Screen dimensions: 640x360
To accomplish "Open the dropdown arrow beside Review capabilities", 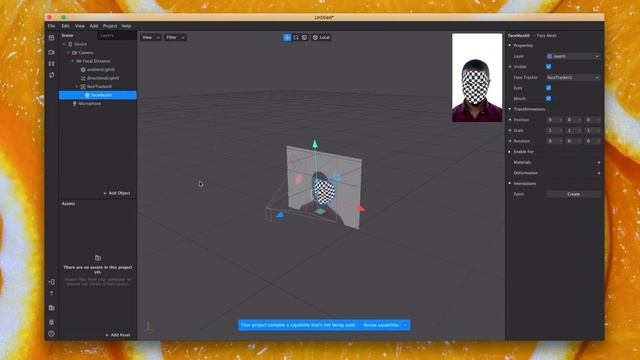I will [x=405, y=325].
